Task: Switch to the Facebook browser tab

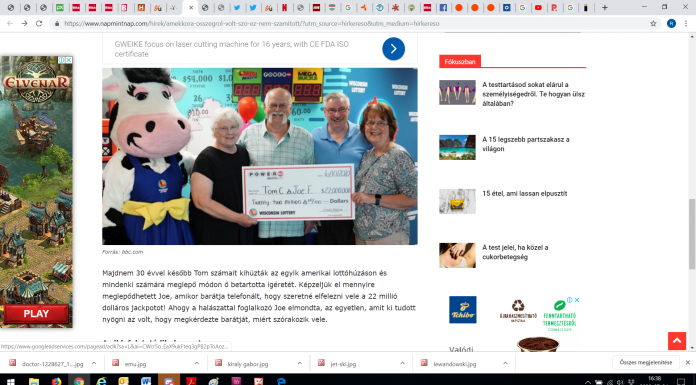Action: pos(443,8)
